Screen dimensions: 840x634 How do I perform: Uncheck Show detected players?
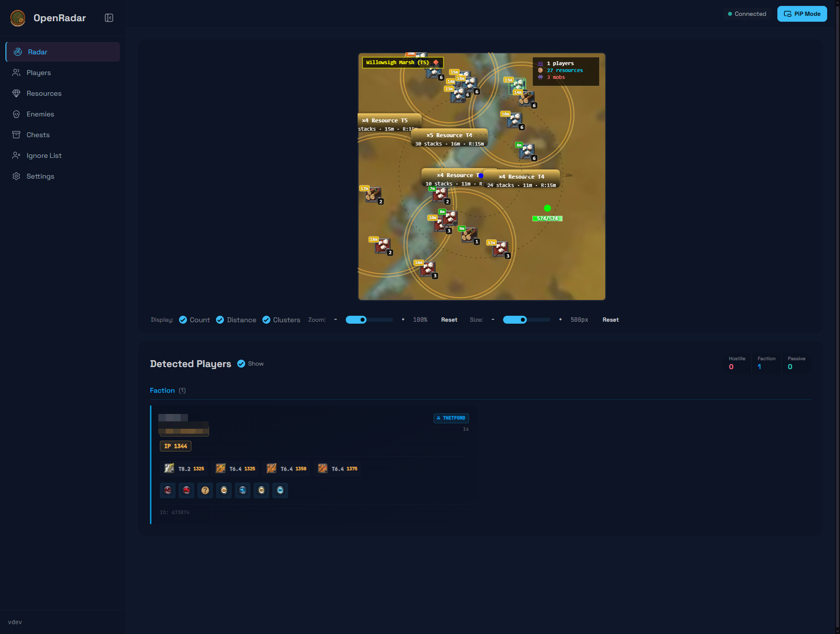point(241,364)
